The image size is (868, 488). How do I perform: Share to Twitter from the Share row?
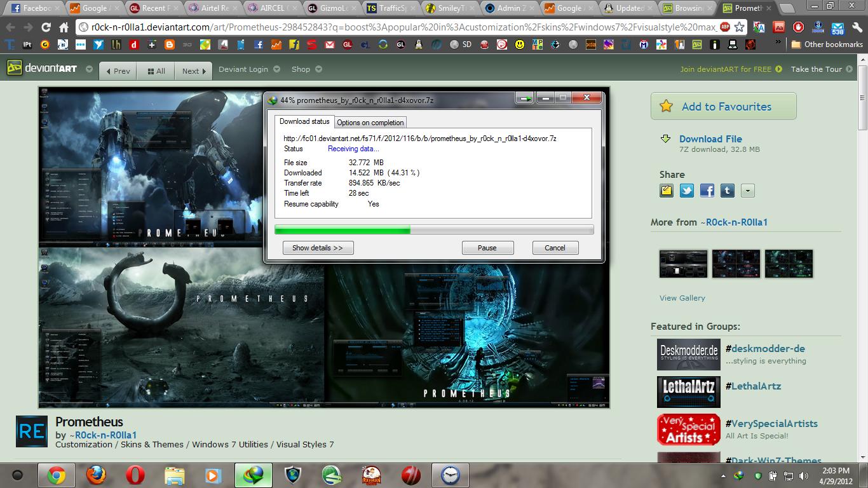pyautogui.click(x=687, y=191)
